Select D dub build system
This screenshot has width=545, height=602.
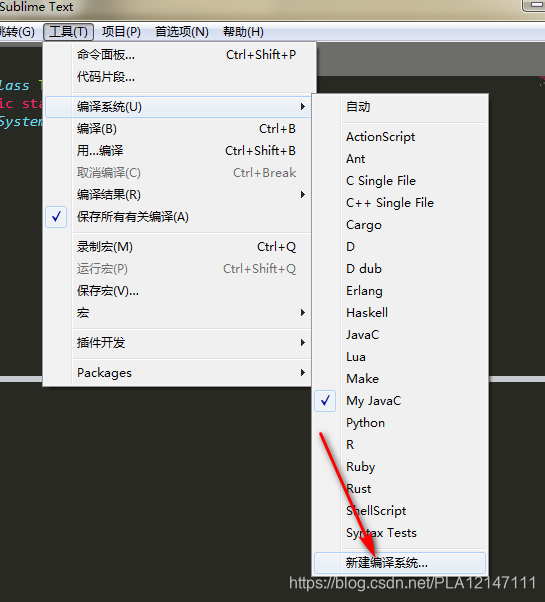[400, 268]
